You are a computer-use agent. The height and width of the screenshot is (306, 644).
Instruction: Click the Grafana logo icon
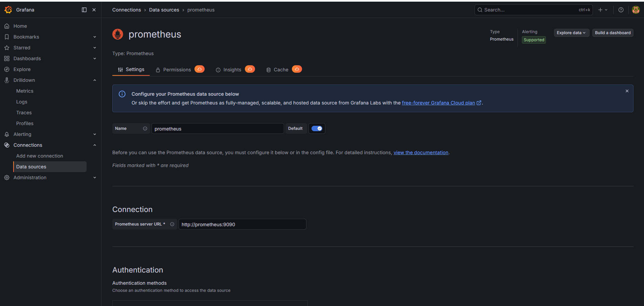pos(8,10)
